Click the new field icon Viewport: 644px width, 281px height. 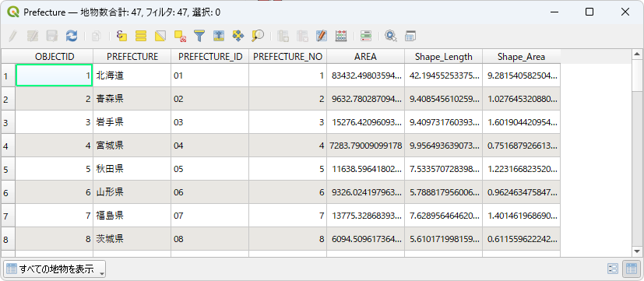coord(283,36)
